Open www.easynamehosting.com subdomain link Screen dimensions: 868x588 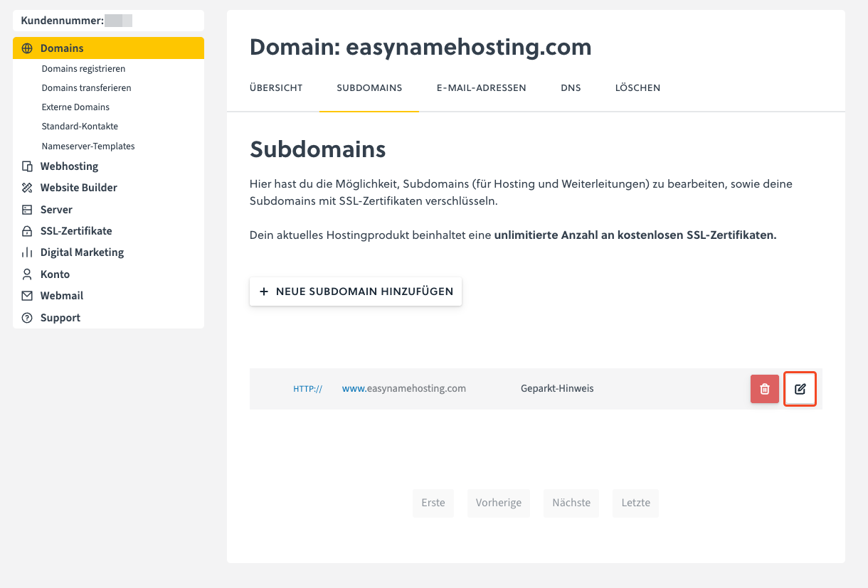click(x=403, y=389)
